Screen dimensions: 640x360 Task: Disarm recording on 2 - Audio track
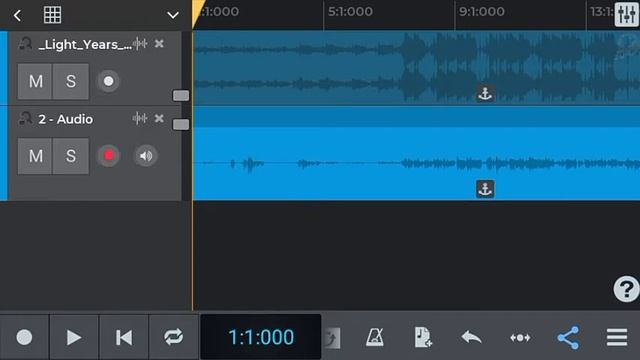109,156
